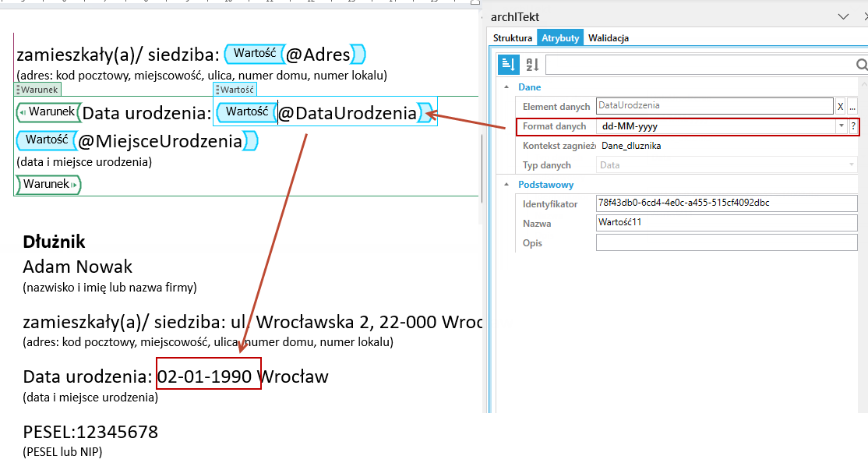Open the Format danych dropdown
The width and height of the screenshot is (868, 463).
click(x=842, y=126)
